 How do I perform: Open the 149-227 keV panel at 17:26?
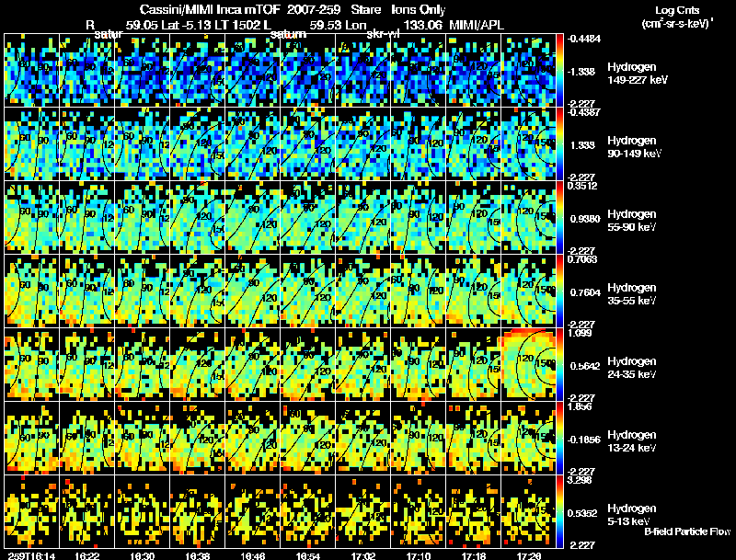(x=528, y=71)
